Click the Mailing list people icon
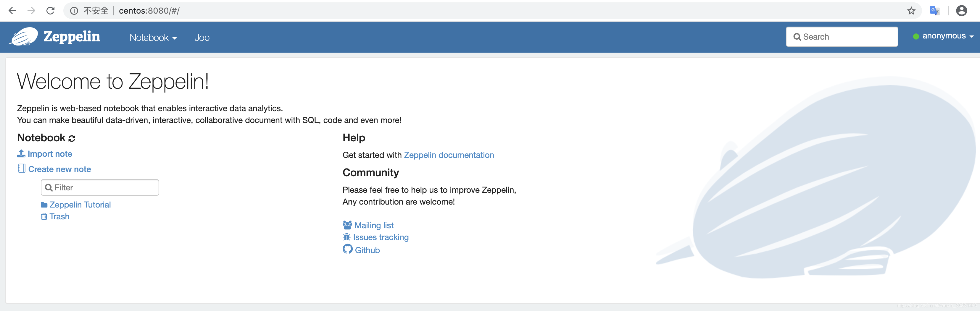Image resolution: width=980 pixels, height=311 pixels. (x=347, y=225)
